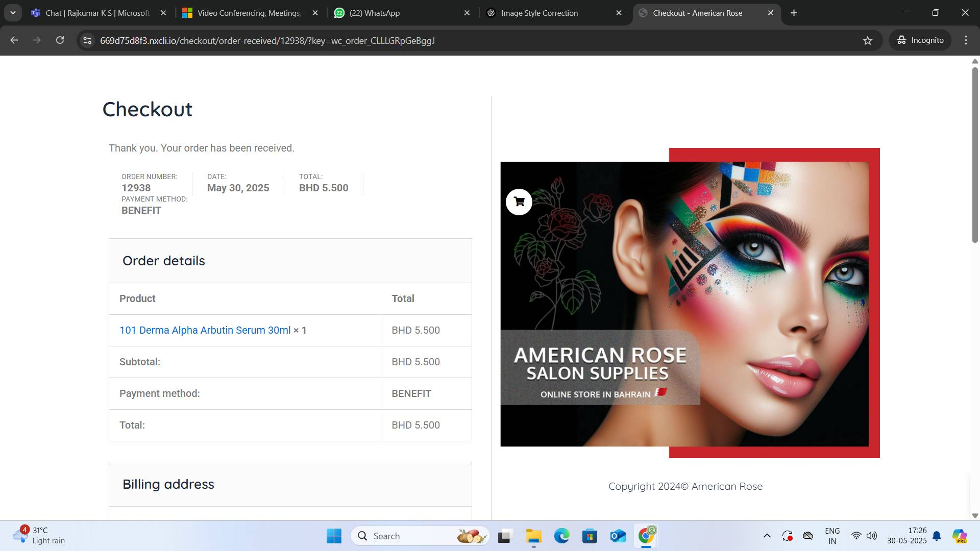The image size is (980, 551).
Task: Reload the checkout page
Action: (x=60, y=40)
